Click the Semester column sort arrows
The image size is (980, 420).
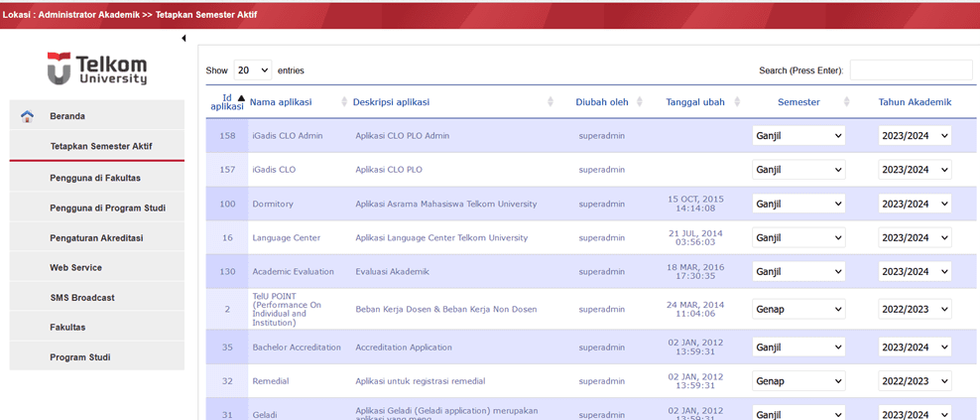(847, 102)
